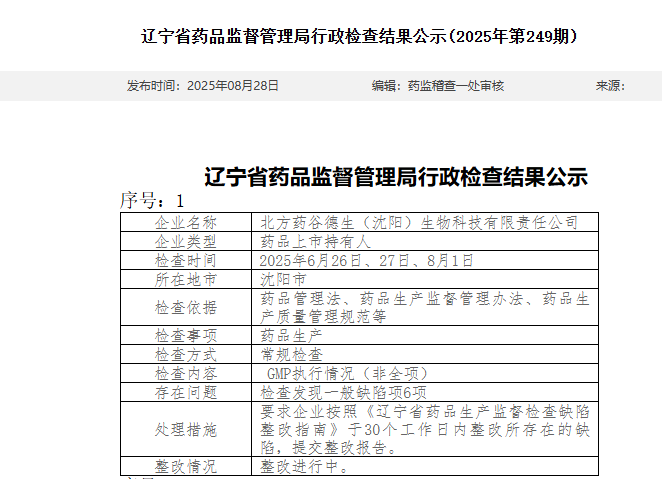The image size is (662, 479).
Task: Click the 编辑 药监稽查一处审核 text
Action: click(x=437, y=86)
